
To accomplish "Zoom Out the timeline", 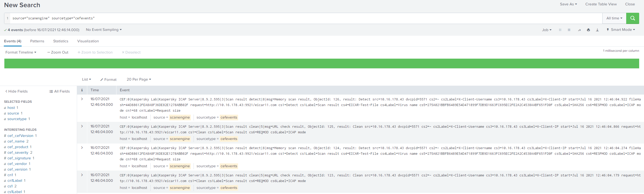I will coord(58,52).
